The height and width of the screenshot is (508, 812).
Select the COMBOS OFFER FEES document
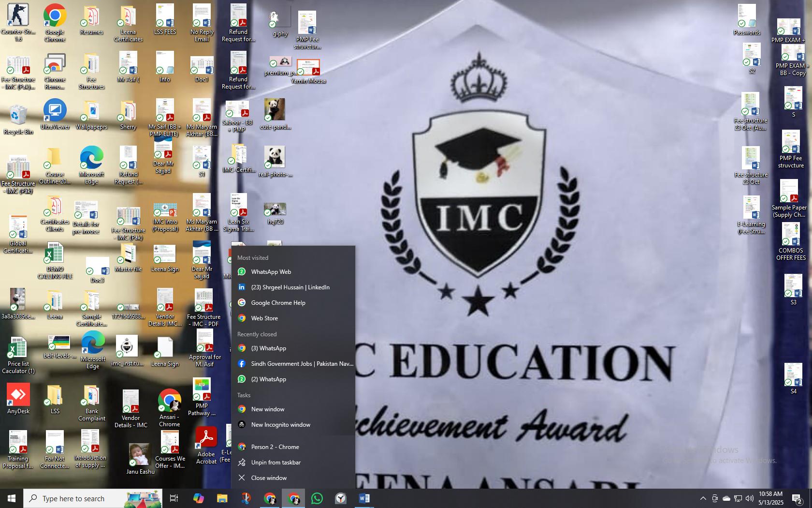click(x=791, y=242)
